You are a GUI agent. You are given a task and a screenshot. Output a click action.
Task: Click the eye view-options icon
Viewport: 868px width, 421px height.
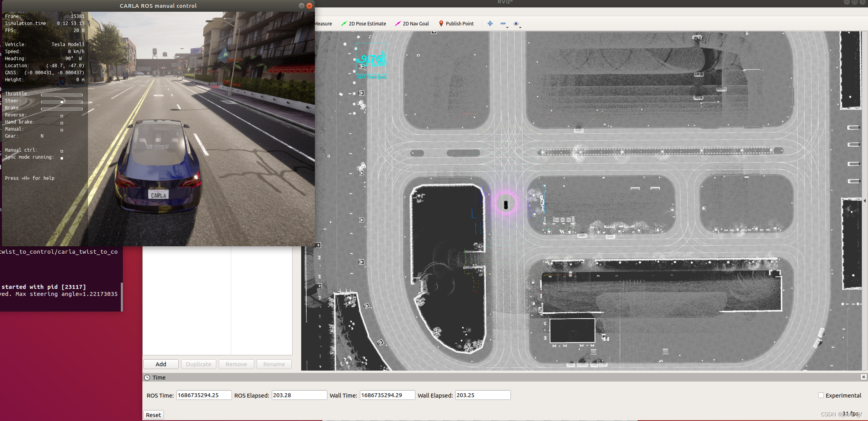click(x=516, y=23)
